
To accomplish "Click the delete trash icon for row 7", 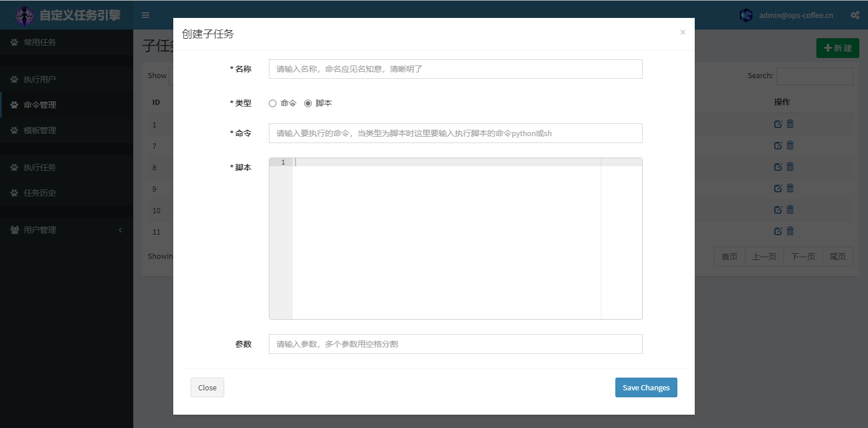I will (x=790, y=145).
